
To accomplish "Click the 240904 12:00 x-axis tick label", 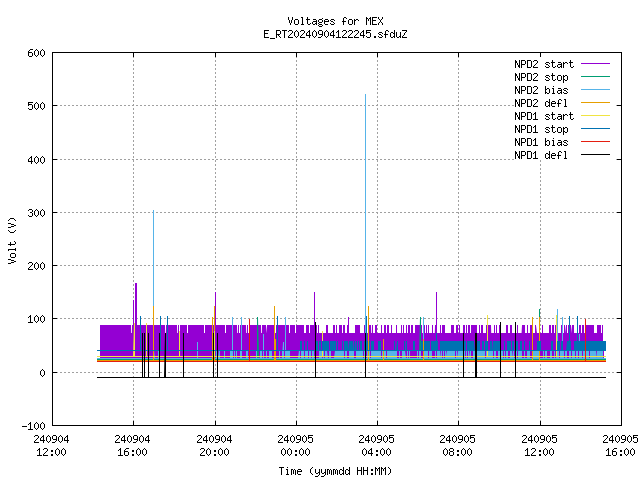I will pyautogui.click(x=51, y=446).
